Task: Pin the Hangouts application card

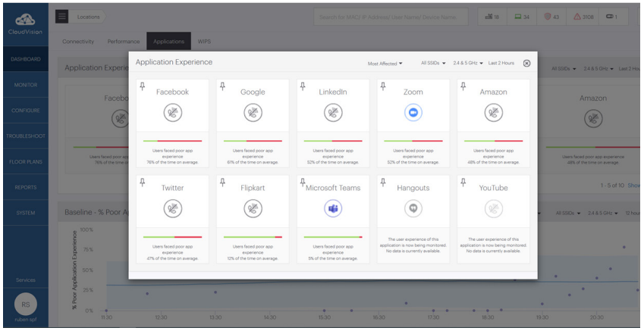Action: [383, 182]
